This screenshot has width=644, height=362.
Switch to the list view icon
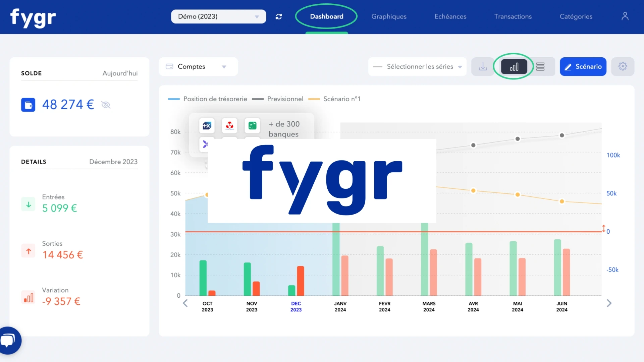coord(541,66)
